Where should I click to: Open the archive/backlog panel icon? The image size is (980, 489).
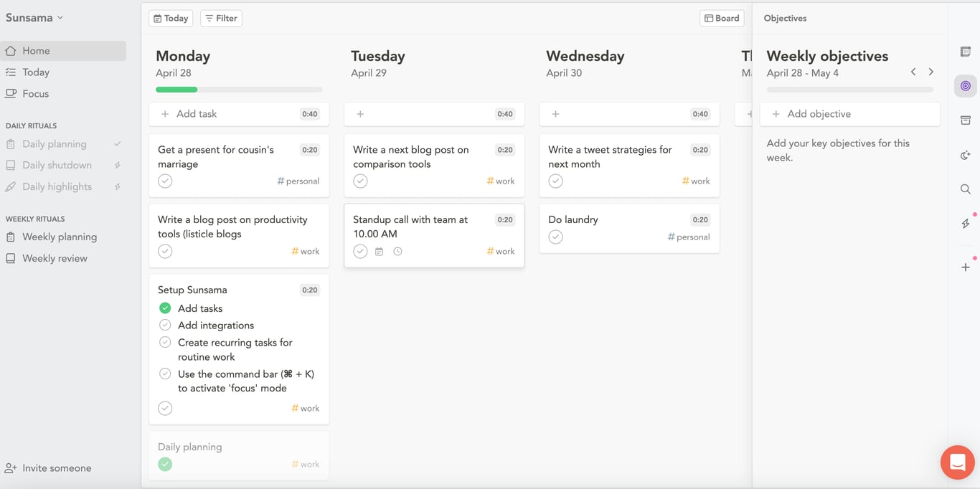click(x=966, y=120)
